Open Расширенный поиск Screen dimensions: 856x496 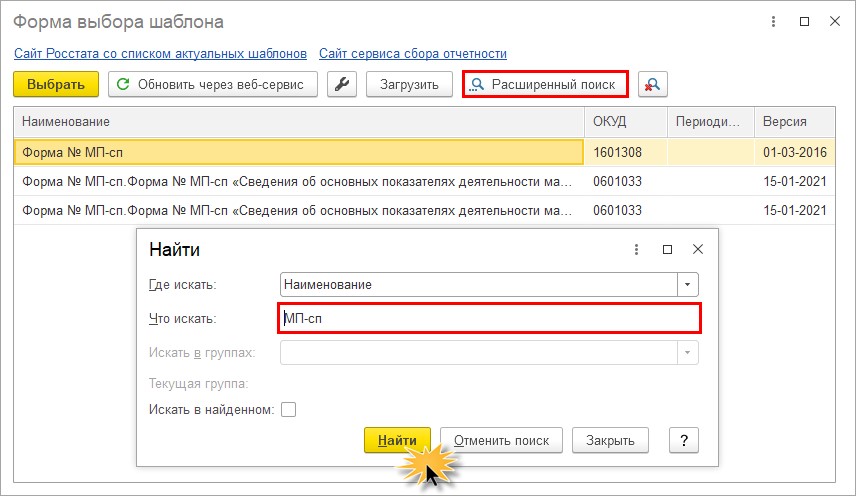pos(545,85)
